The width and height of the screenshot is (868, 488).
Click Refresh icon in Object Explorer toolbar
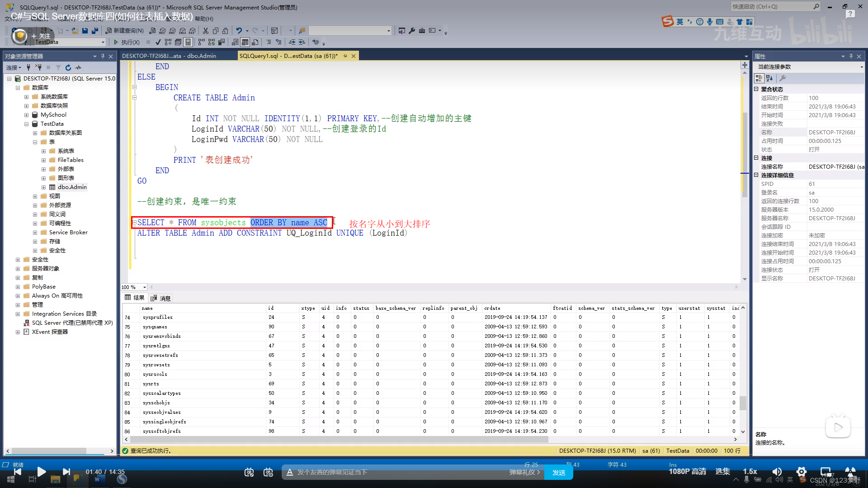(68, 67)
